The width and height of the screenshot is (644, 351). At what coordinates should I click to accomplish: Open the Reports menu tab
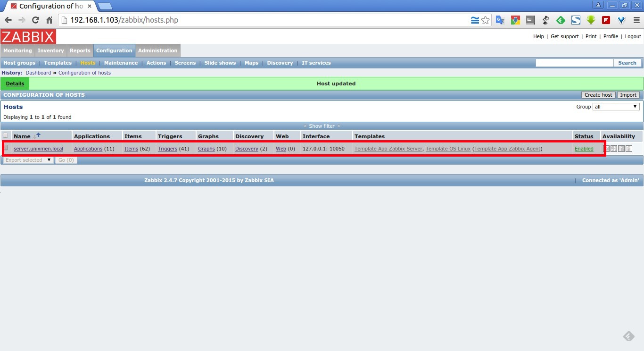80,50
